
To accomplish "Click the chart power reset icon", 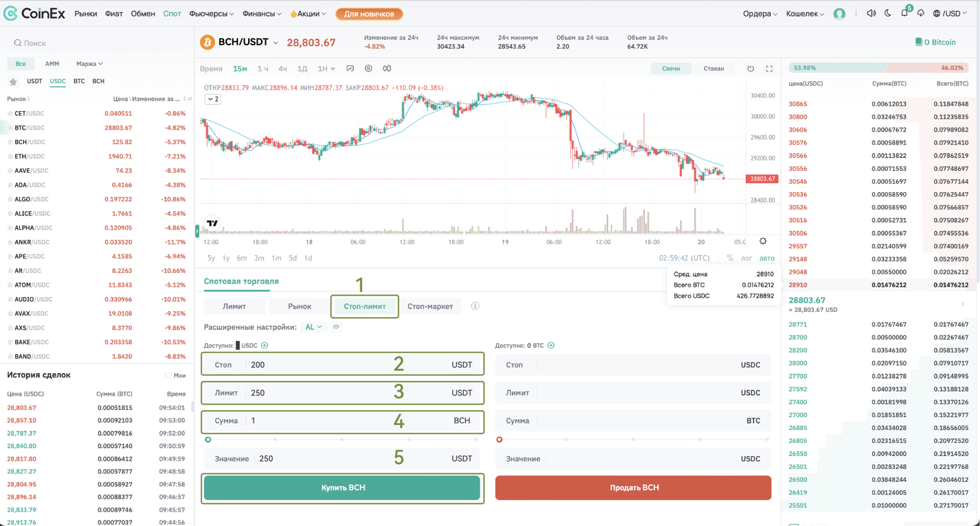I will (x=750, y=69).
